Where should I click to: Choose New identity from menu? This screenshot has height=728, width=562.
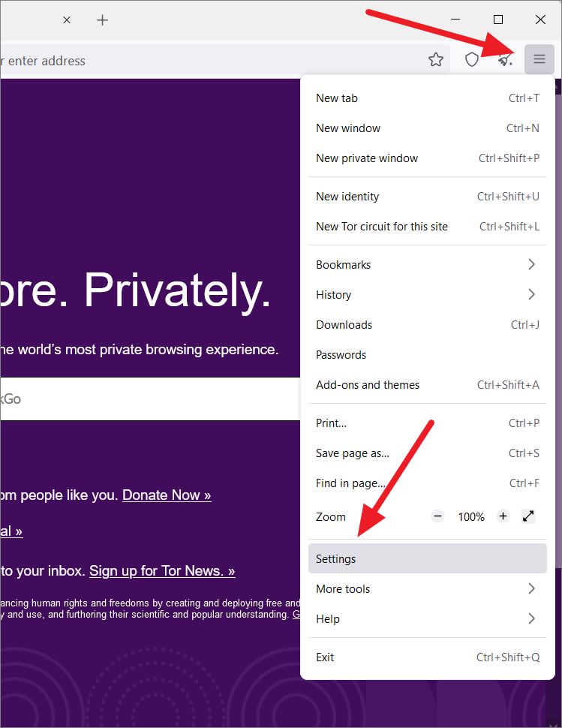pyautogui.click(x=428, y=197)
